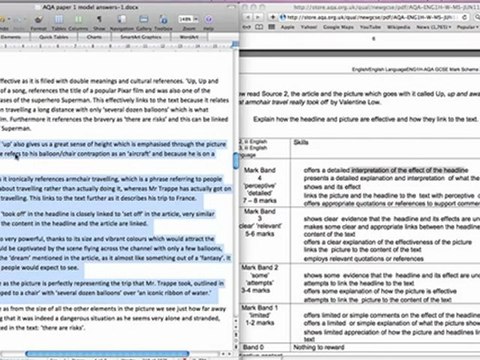Switch to Quick Tables tab
The image size is (480, 360).
click(x=54, y=37)
